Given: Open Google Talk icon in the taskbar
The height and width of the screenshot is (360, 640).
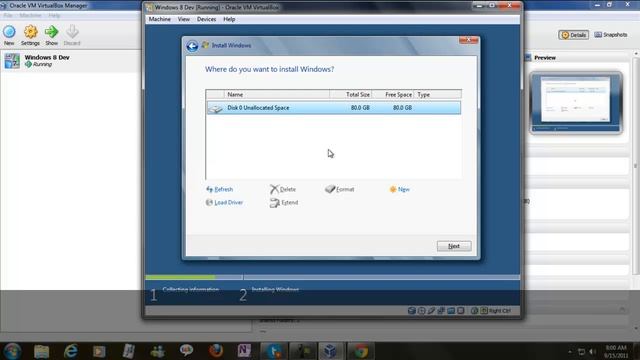Looking at the screenshot, I should point(186,351).
